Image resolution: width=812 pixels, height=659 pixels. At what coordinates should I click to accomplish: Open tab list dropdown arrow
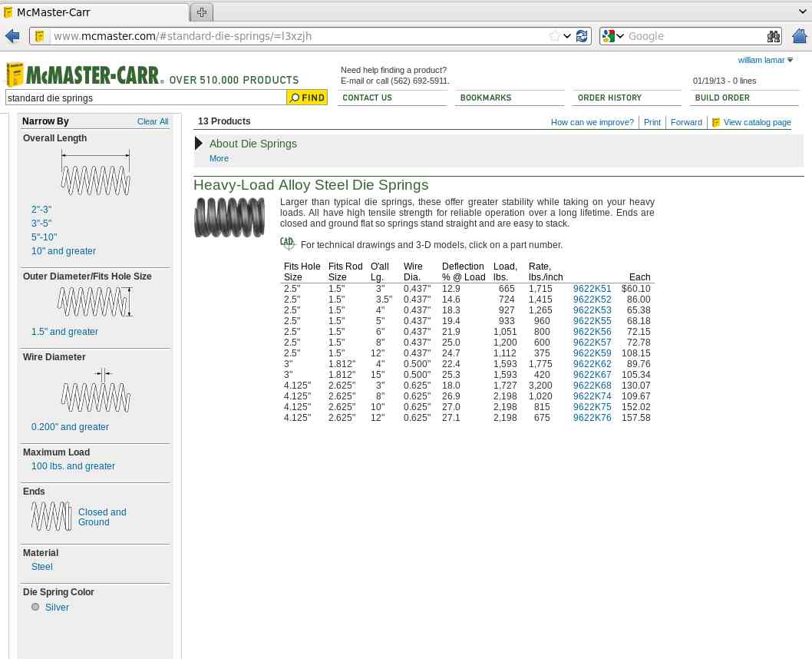(x=803, y=11)
